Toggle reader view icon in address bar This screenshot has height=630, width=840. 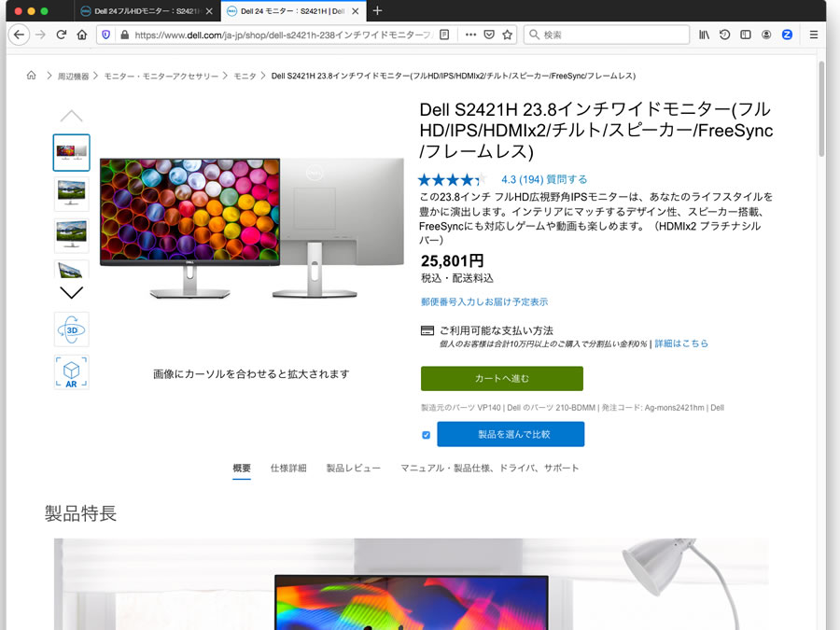tap(444, 35)
